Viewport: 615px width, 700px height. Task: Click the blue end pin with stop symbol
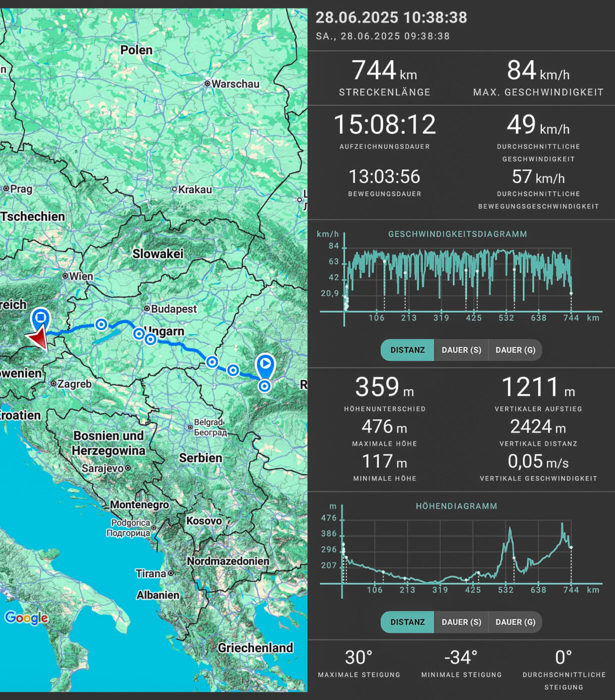click(40, 318)
